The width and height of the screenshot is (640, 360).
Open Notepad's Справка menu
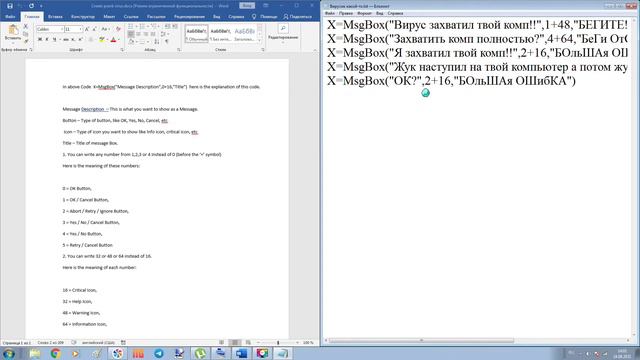point(395,13)
